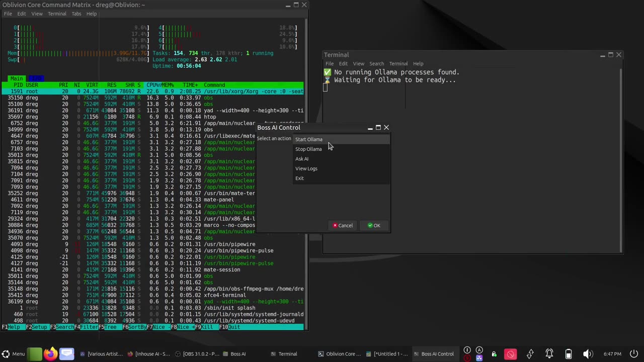The height and width of the screenshot is (362, 644).
Task: Click the power/shutdown icon in the panel
Action: [634, 354]
